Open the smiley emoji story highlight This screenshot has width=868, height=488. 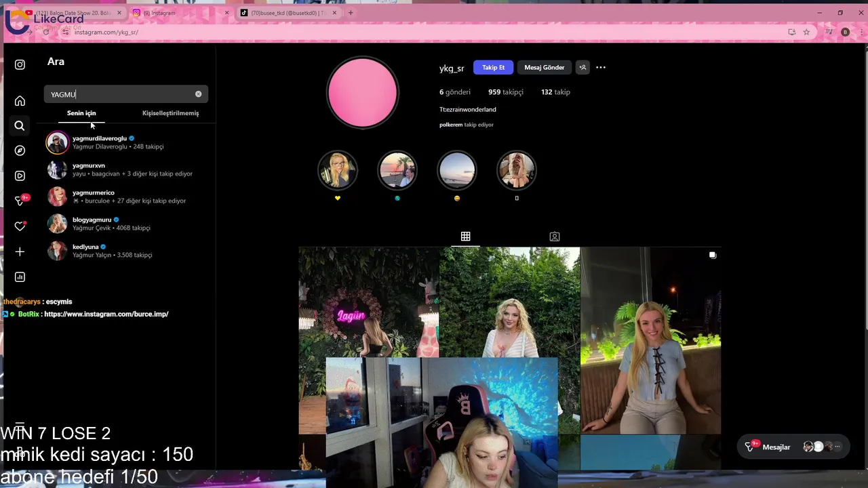click(x=457, y=170)
